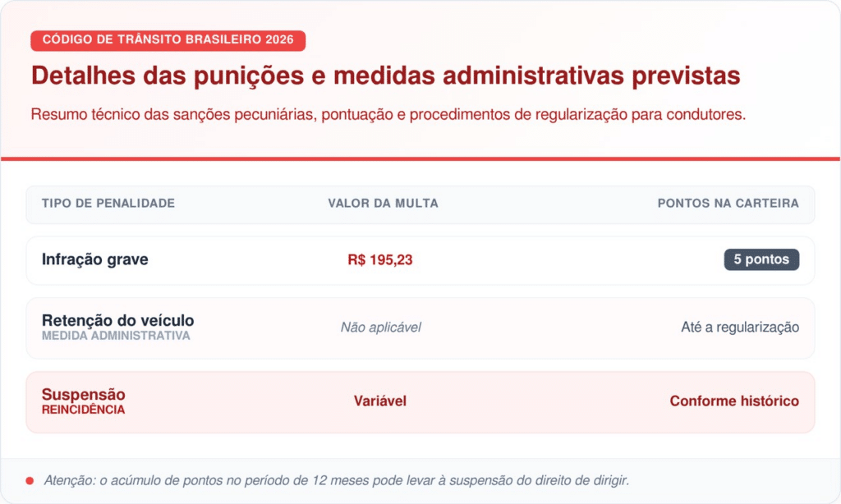
Task: Click the "Valor da Multa" column header
Action: pyautogui.click(x=383, y=204)
